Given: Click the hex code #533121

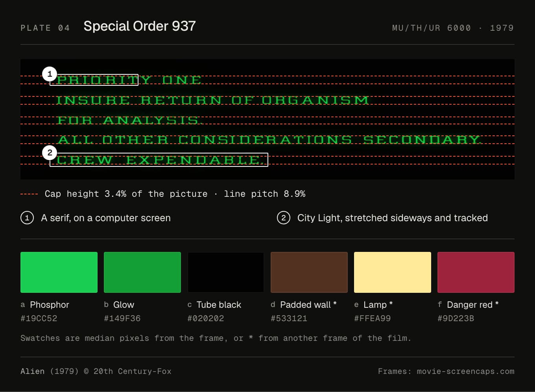Looking at the screenshot, I should (289, 318).
